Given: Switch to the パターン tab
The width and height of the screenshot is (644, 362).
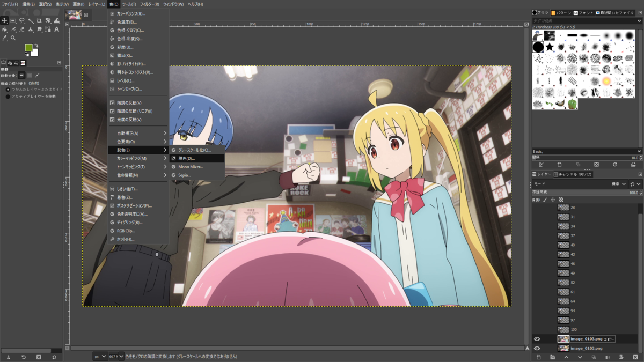Looking at the screenshot, I should click(561, 12).
